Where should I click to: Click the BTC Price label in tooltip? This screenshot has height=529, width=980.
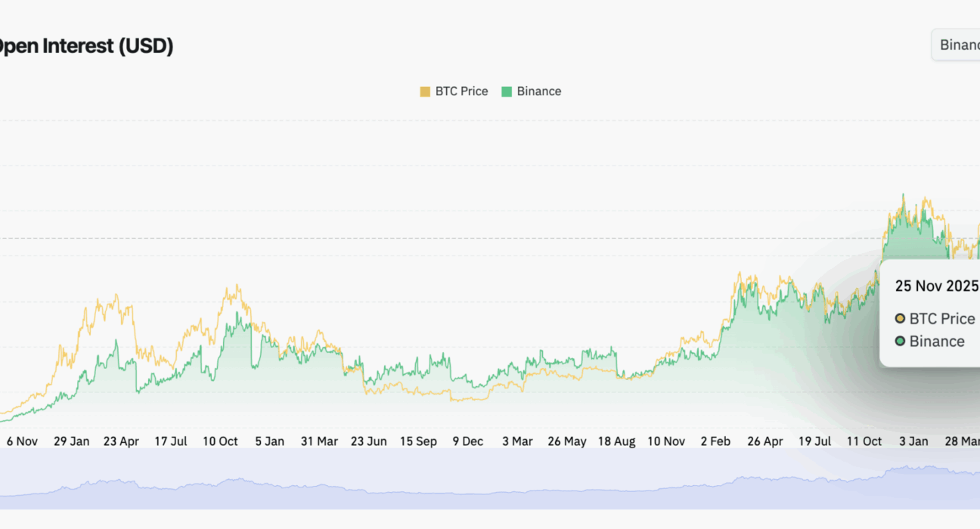(x=941, y=319)
